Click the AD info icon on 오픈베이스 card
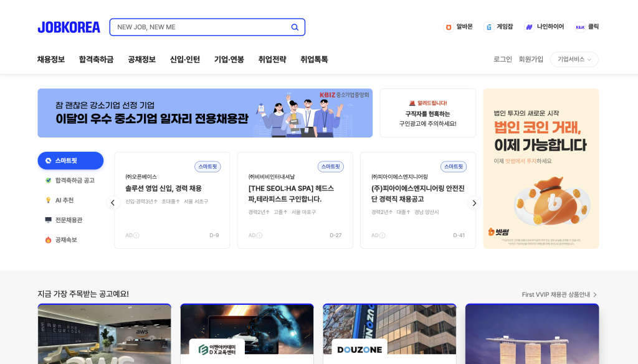 pos(136,235)
